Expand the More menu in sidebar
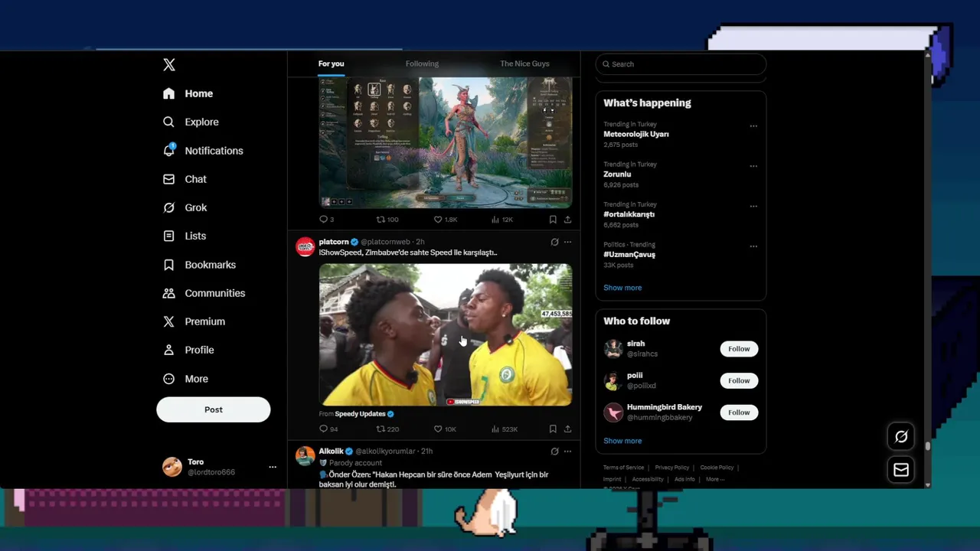The height and width of the screenshot is (551, 980). 185,379
